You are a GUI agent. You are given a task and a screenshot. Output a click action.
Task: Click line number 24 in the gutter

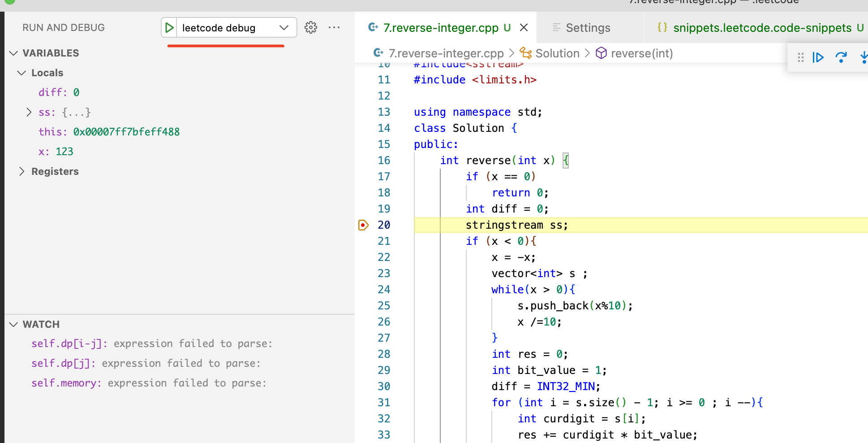coord(384,290)
